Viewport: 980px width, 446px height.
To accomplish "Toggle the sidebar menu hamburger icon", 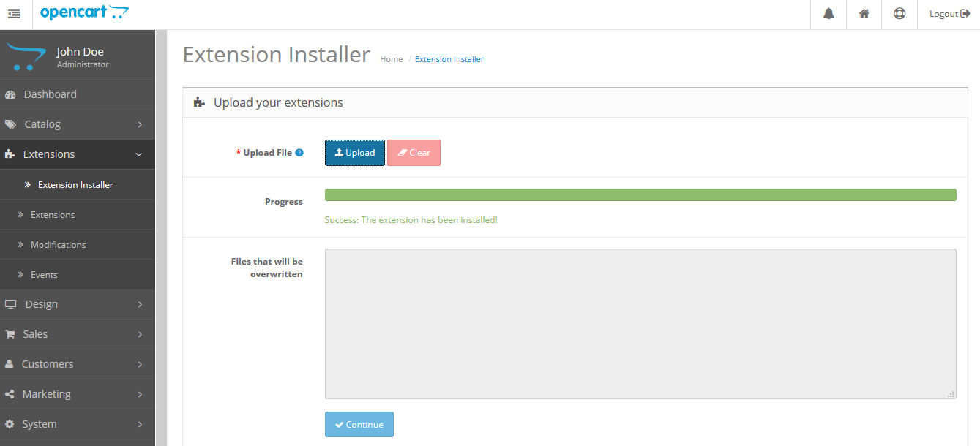I will coord(14,14).
